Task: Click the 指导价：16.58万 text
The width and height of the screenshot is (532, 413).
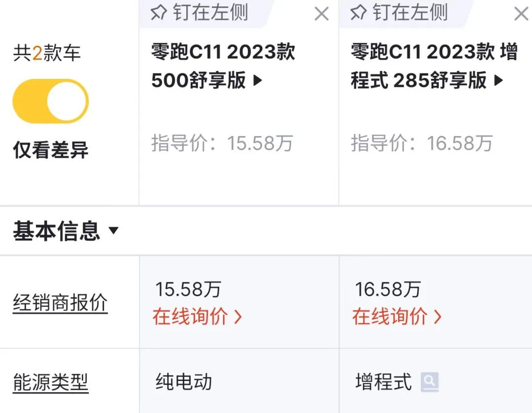Action: click(422, 143)
